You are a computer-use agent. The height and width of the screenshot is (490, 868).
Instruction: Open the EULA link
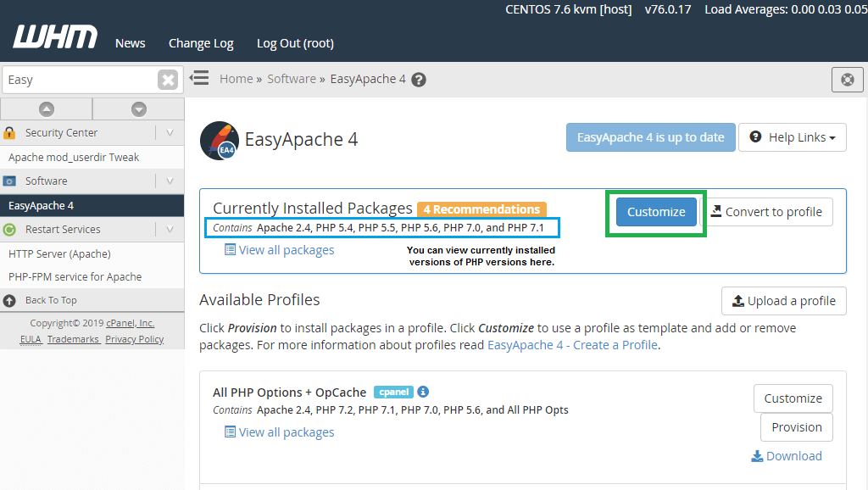(x=31, y=339)
